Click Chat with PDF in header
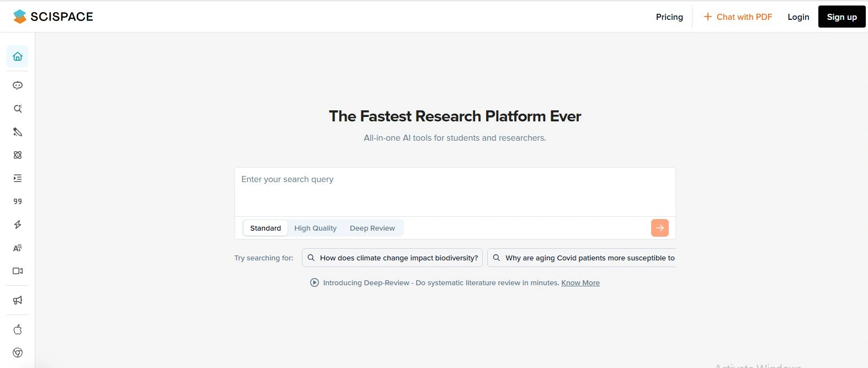This screenshot has height=368, width=868. [x=738, y=17]
